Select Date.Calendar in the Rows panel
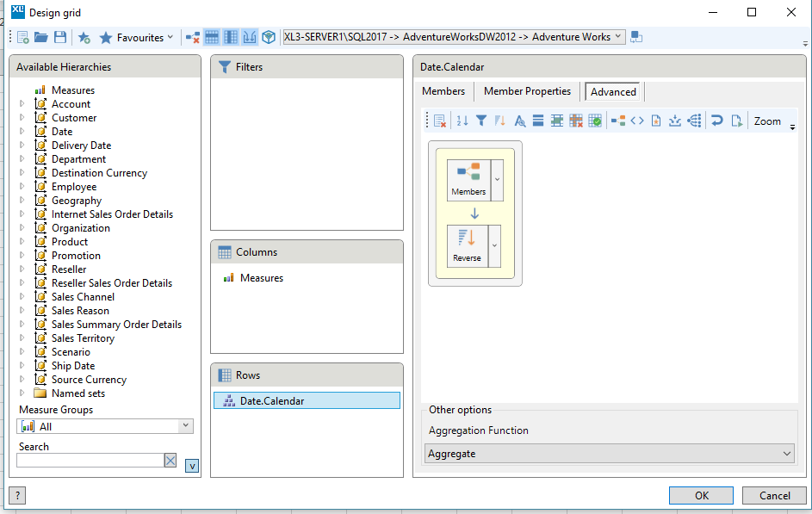The width and height of the screenshot is (812, 514). point(258,399)
